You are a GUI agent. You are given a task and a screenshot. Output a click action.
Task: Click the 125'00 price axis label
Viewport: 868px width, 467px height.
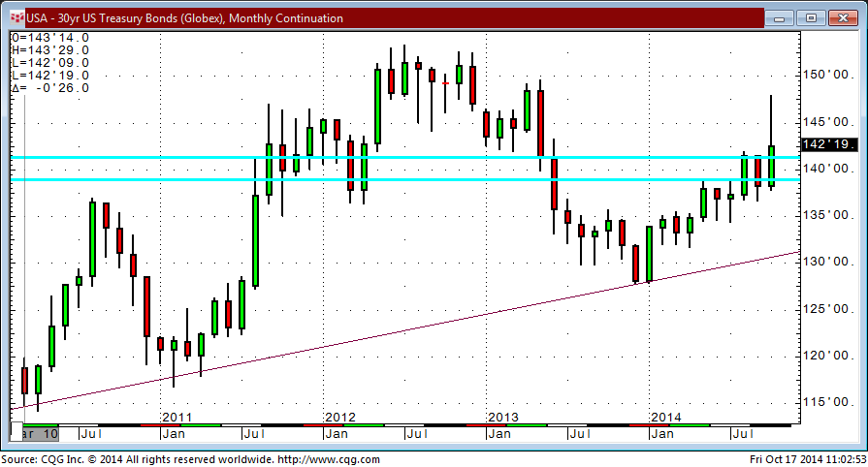click(826, 309)
